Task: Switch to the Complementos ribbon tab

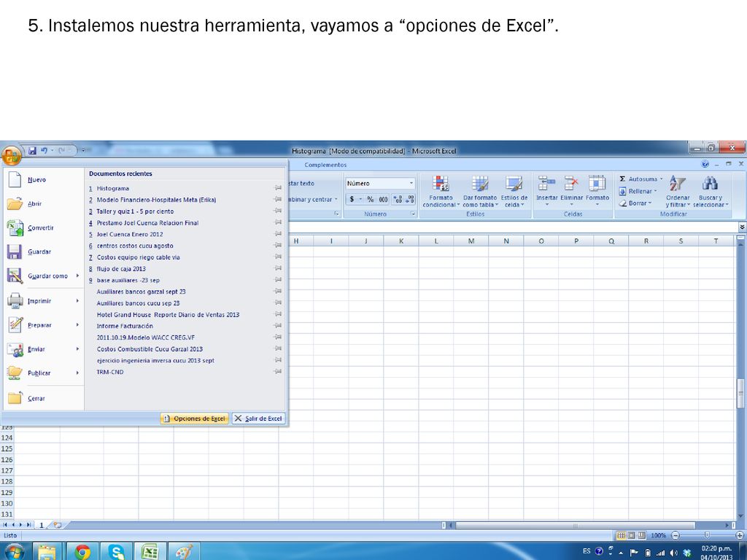Action: pos(325,165)
